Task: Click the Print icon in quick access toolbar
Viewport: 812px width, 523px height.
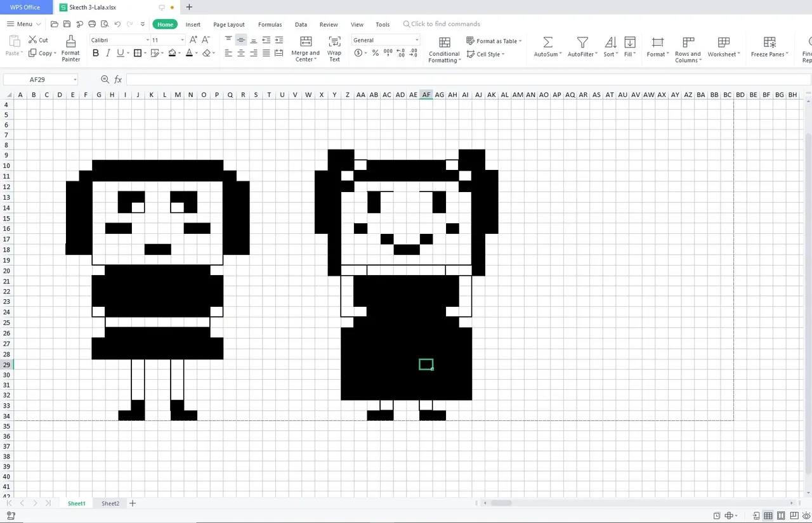Action: point(93,24)
